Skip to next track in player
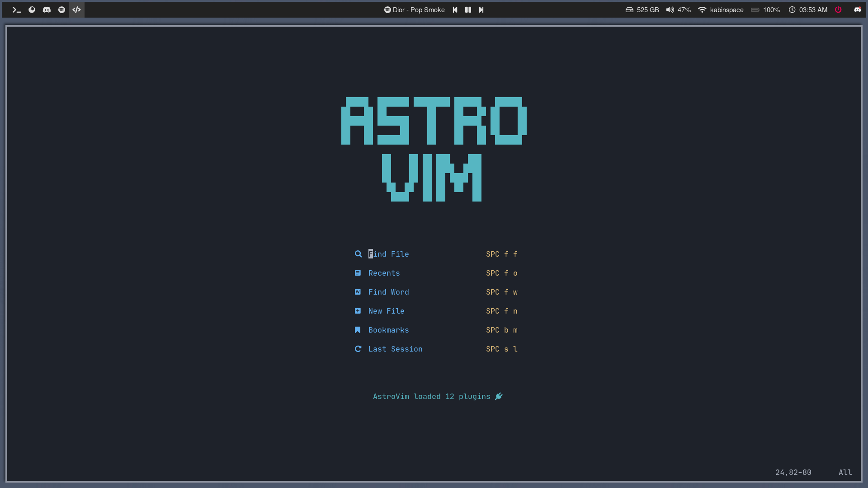868x488 pixels. [481, 9]
